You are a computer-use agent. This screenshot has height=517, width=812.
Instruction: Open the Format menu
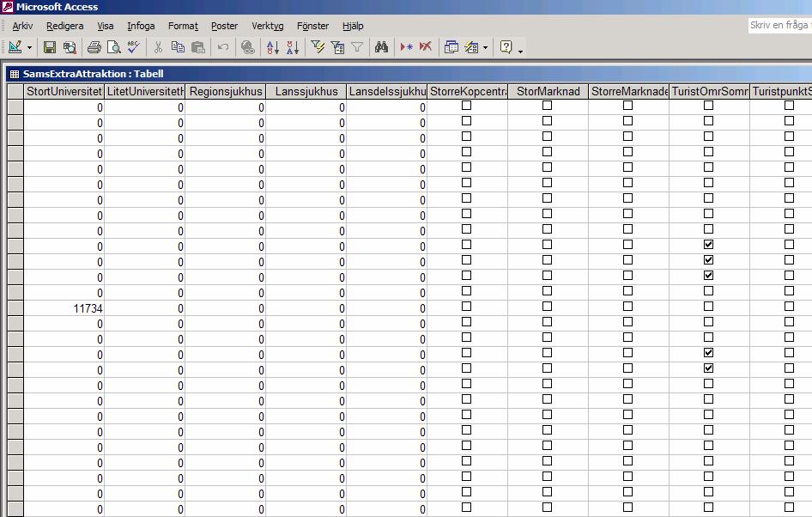pos(183,26)
